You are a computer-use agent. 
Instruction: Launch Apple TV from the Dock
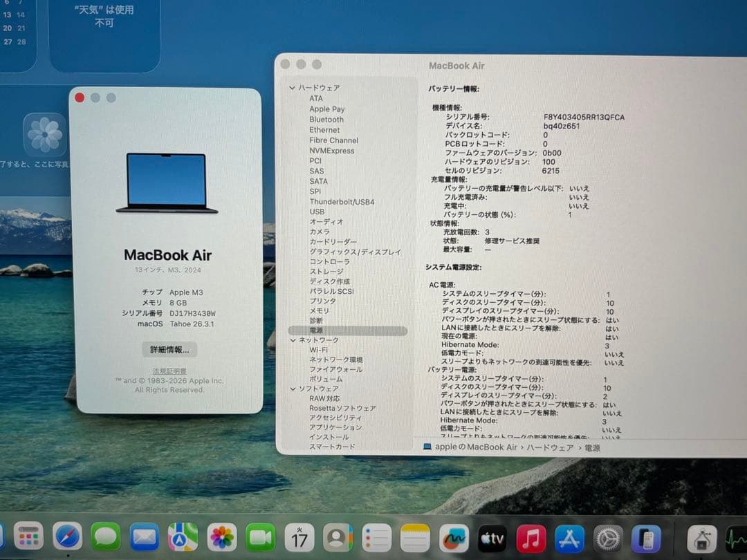492,539
